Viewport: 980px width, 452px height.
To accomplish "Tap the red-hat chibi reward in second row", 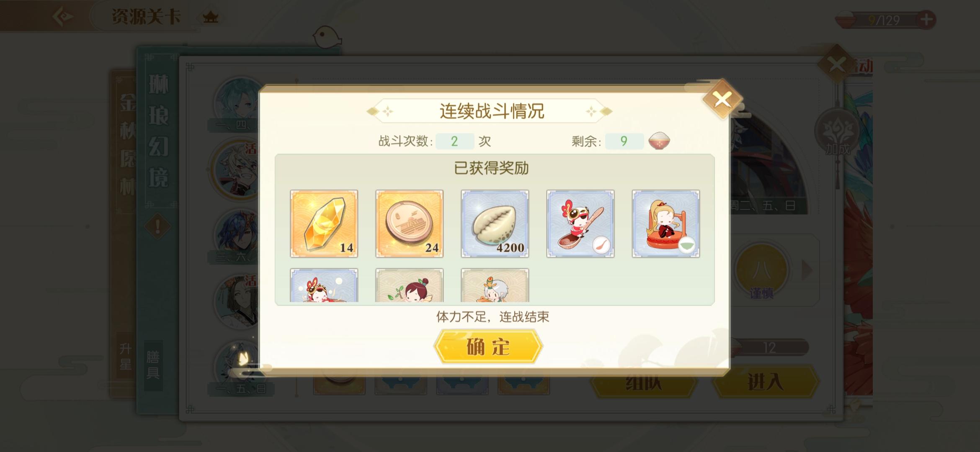I will [324, 285].
